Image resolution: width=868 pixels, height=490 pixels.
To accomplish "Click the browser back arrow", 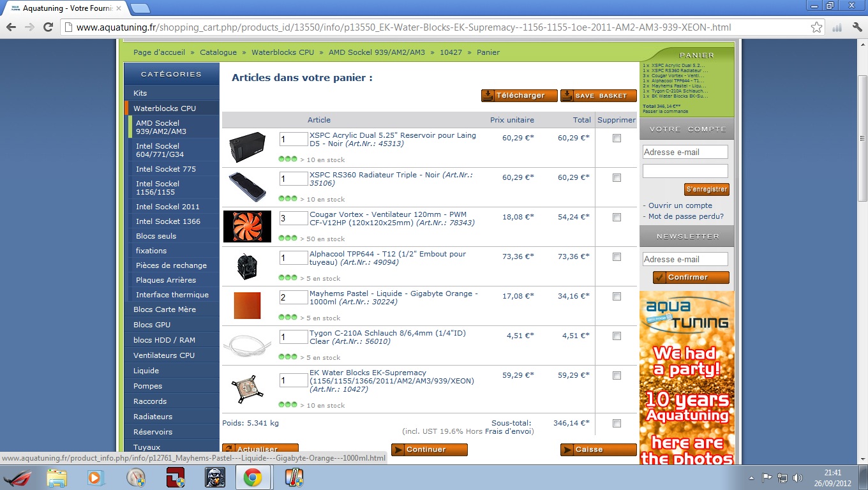I will pyautogui.click(x=11, y=27).
